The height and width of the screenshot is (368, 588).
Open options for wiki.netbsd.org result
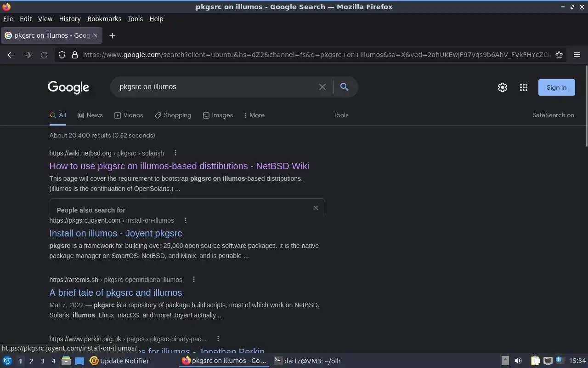[175, 153]
